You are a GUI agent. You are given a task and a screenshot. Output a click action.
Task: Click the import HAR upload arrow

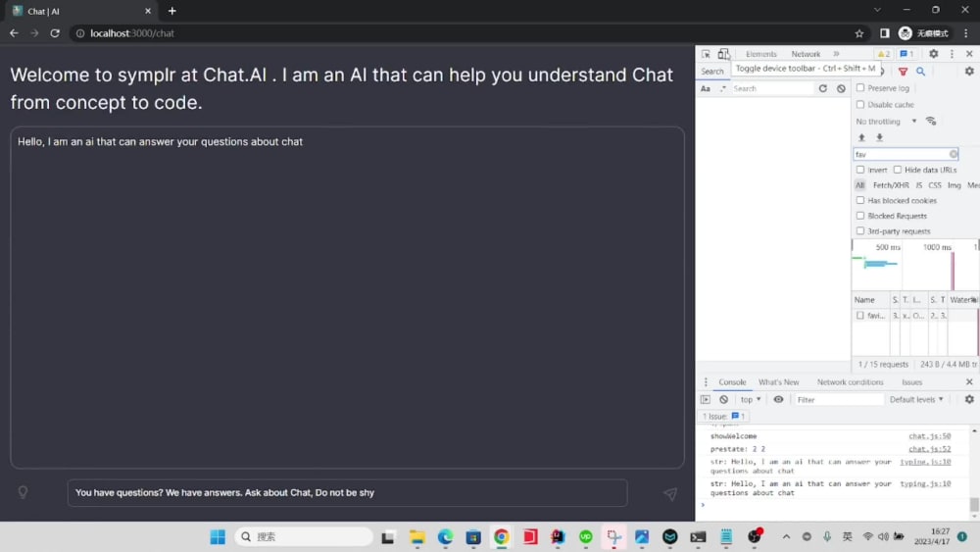861,137
